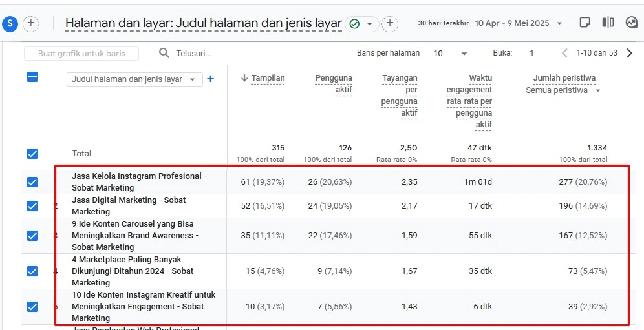Click total Tampilan value 315
Viewport: 644px width, 330px height.
278,148
